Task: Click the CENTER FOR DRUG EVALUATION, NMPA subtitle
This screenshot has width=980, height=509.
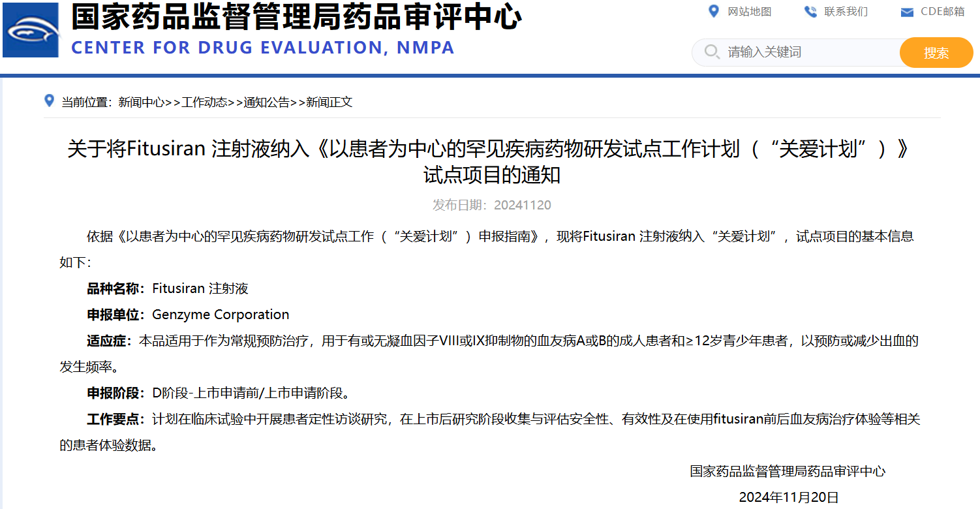Action: 263,48
